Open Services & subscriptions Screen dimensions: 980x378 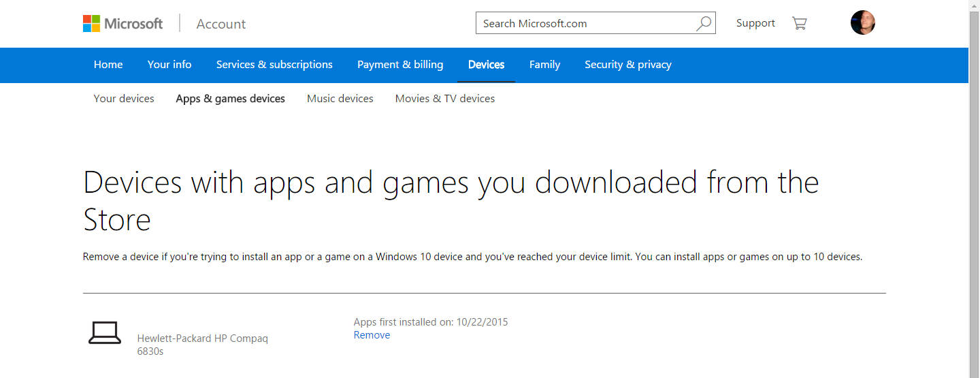[x=274, y=65]
